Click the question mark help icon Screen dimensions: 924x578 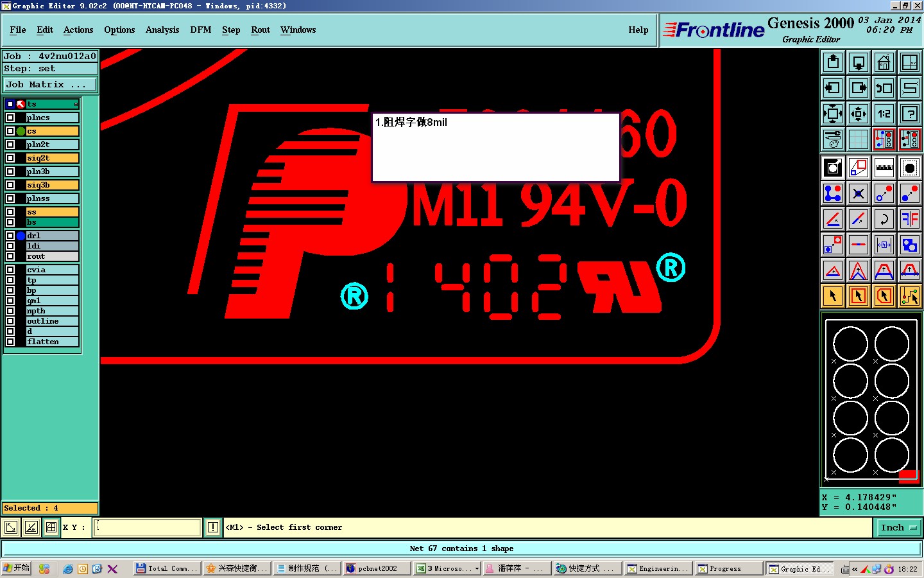point(910,114)
